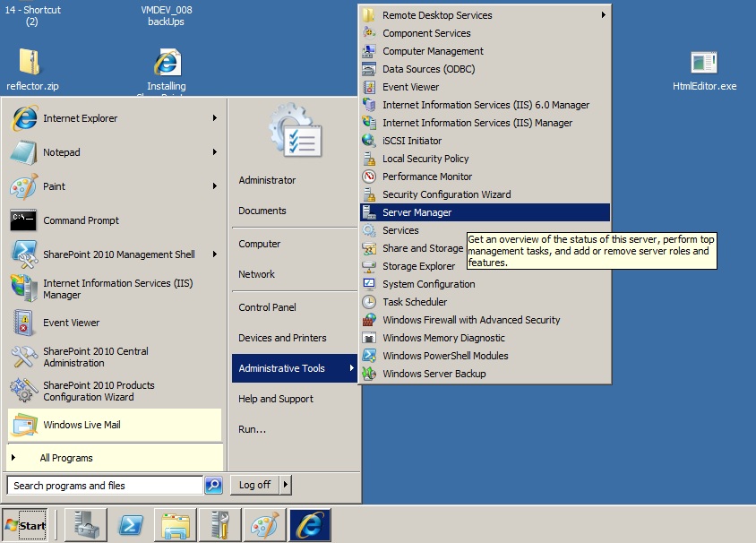The width and height of the screenshot is (756, 543).
Task: Open the Task Scheduler clock icon
Action: [x=369, y=302]
